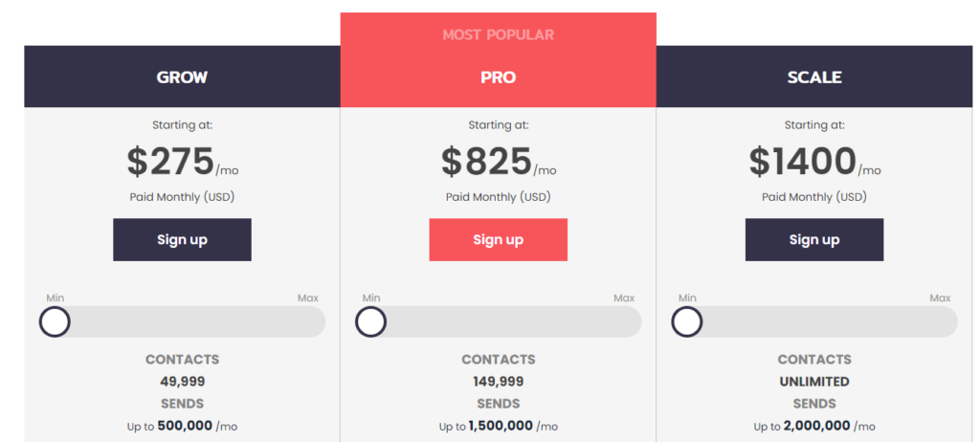Image resolution: width=980 pixels, height=442 pixels.
Task: Click the PRO plan slider handle
Action: point(370,322)
